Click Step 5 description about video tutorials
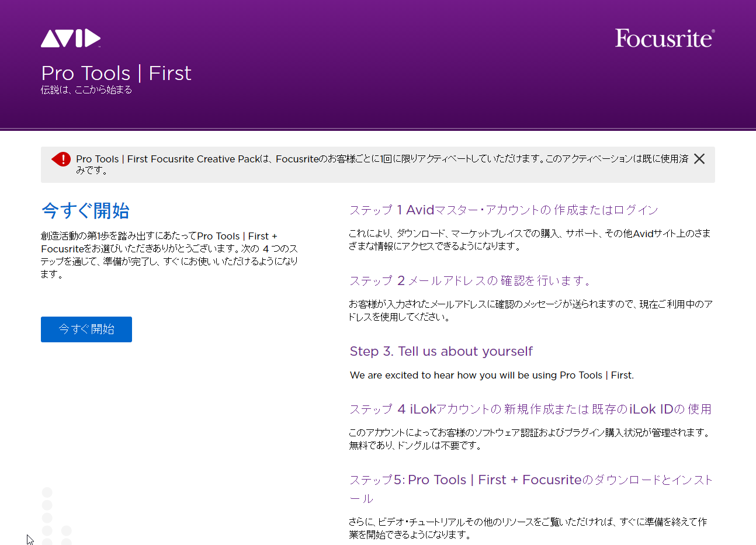This screenshot has width=756, height=545. click(x=528, y=528)
